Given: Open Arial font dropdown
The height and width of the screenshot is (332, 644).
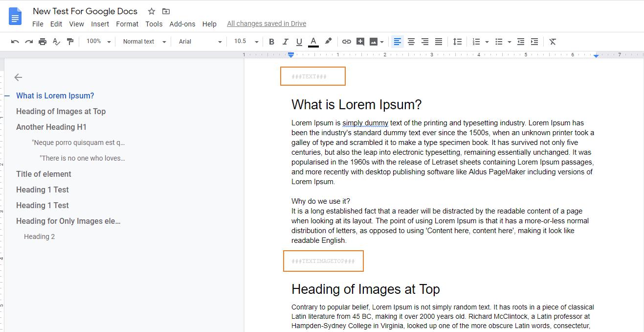Looking at the screenshot, I should coord(200,42).
